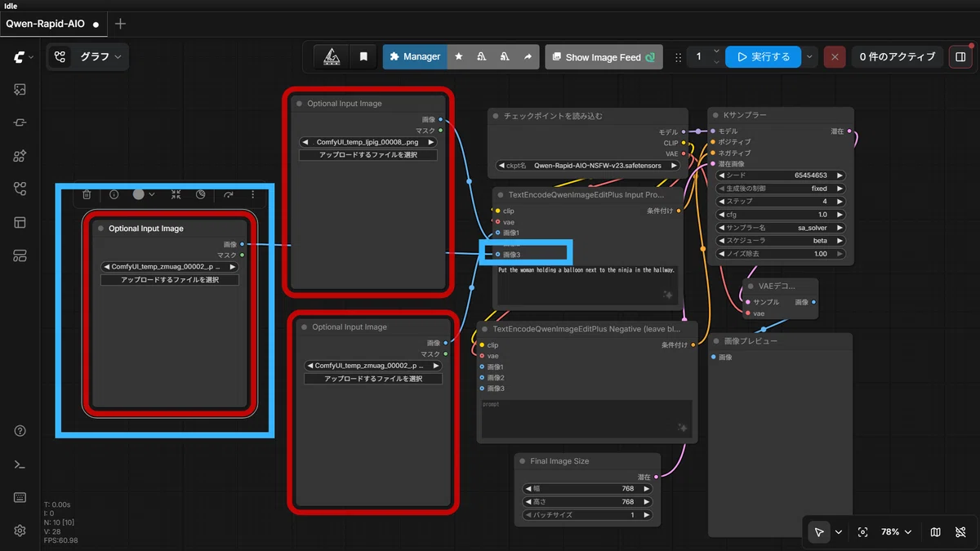This screenshot has height=551, width=980.
Task: Open the sidebar icon below templates
Action: coord(20,256)
